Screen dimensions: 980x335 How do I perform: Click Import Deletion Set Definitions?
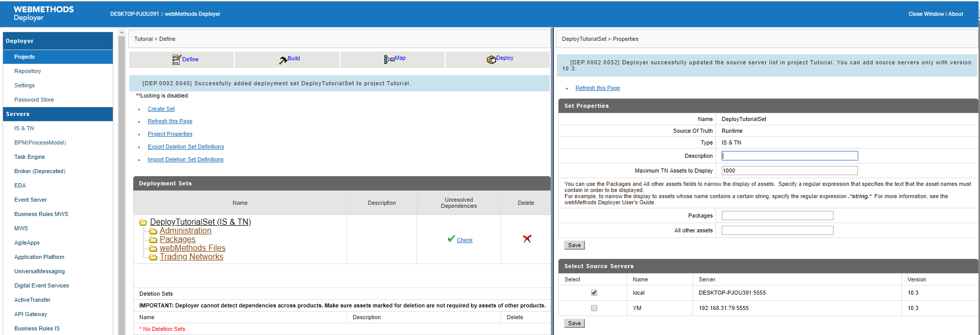point(186,159)
